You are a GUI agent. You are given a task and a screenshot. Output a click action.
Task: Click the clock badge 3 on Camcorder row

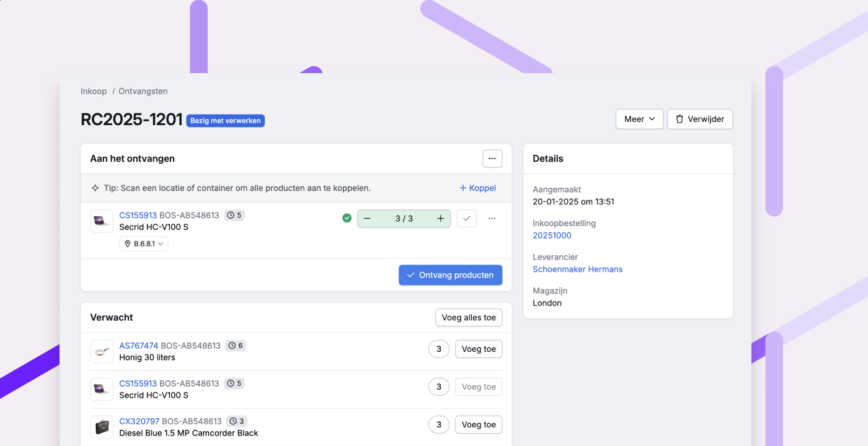click(237, 421)
